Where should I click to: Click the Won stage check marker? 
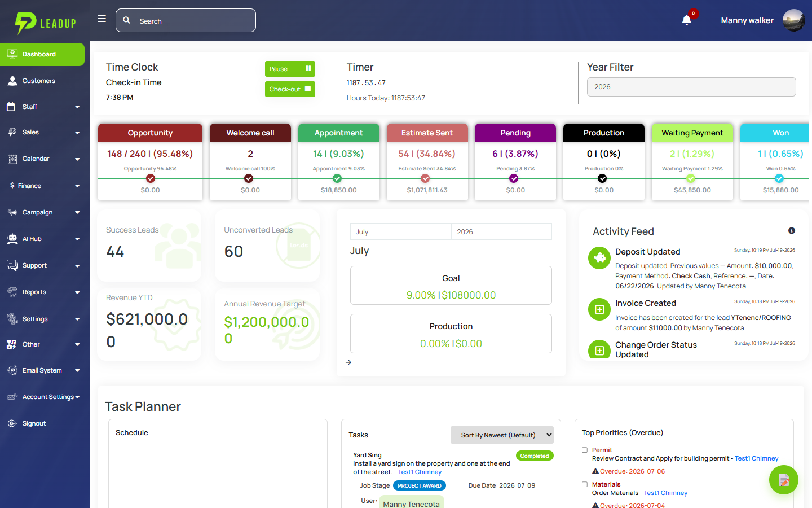[779, 178]
